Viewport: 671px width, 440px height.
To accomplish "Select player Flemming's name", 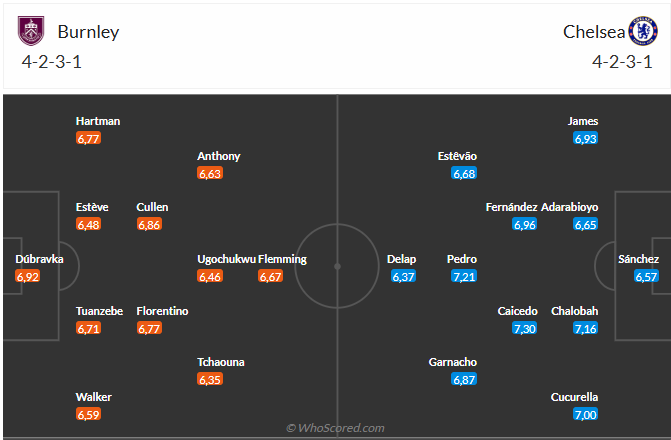I will (x=282, y=259).
